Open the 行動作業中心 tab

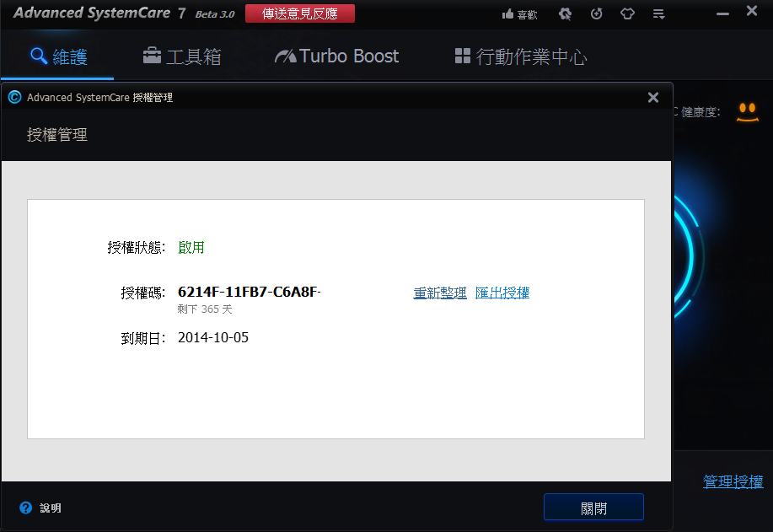pos(521,56)
